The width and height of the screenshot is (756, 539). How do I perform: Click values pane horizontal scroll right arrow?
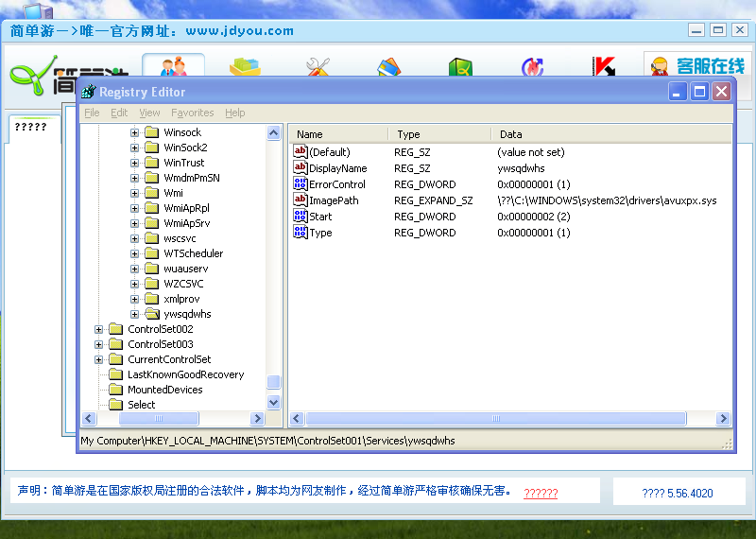point(723,418)
